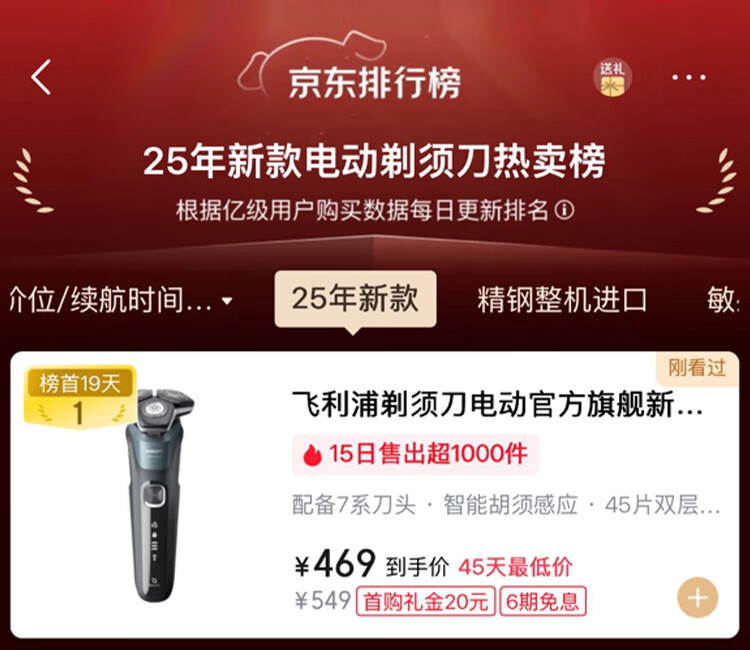Switch to the partially visible 敏 tab
The width and height of the screenshot is (750, 650).
click(x=722, y=300)
